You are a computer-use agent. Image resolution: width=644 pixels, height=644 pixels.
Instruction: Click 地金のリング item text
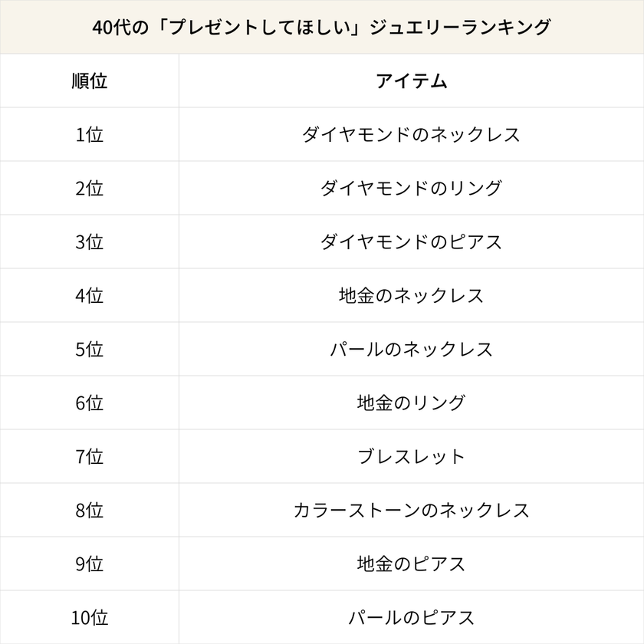click(x=411, y=402)
